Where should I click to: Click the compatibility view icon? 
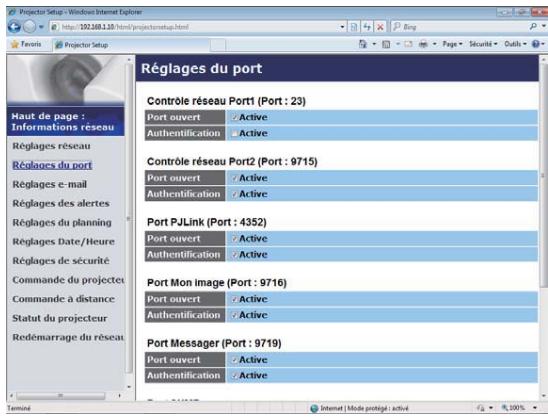click(x=354, y=27)
